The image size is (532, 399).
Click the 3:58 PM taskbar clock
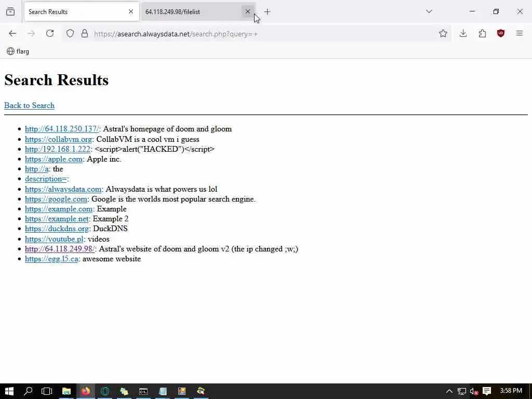coord(511,391)
